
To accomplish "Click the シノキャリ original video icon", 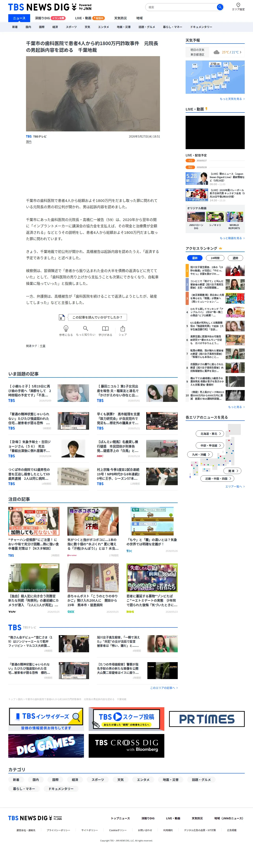I will pos(215,217).
